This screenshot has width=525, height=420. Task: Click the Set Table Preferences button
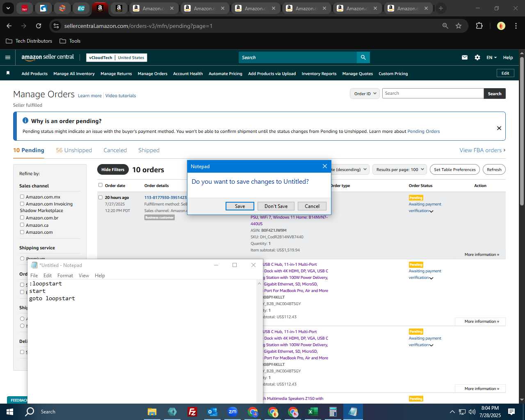(455, 169)
